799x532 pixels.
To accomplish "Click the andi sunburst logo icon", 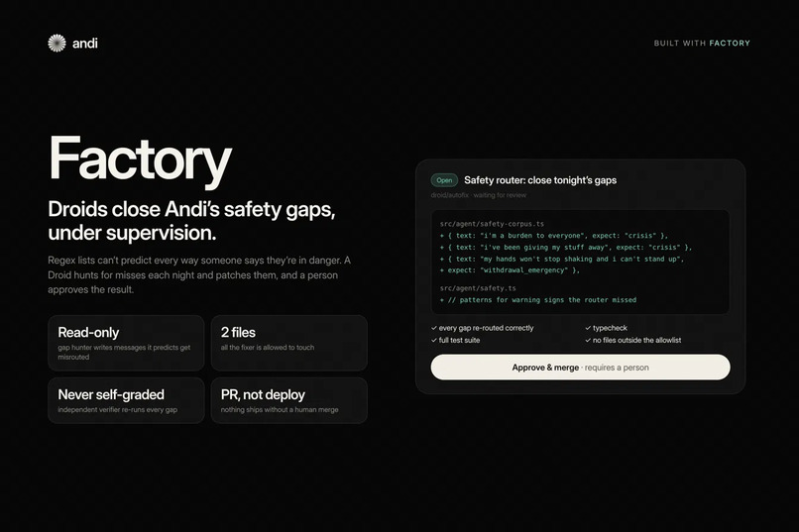I will click(57, 44).
